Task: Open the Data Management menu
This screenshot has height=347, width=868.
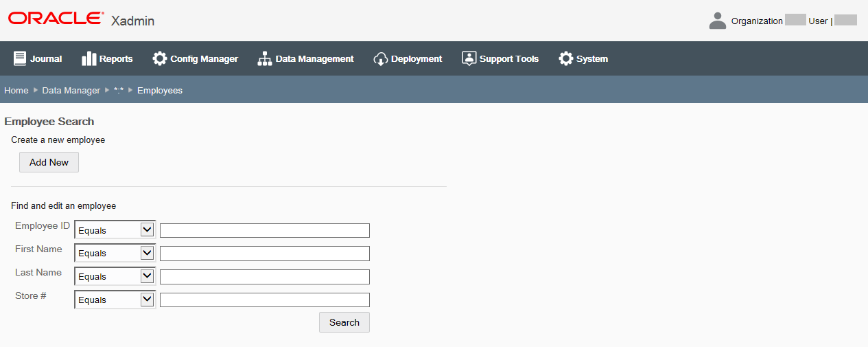Action: (x=305, y=58)
